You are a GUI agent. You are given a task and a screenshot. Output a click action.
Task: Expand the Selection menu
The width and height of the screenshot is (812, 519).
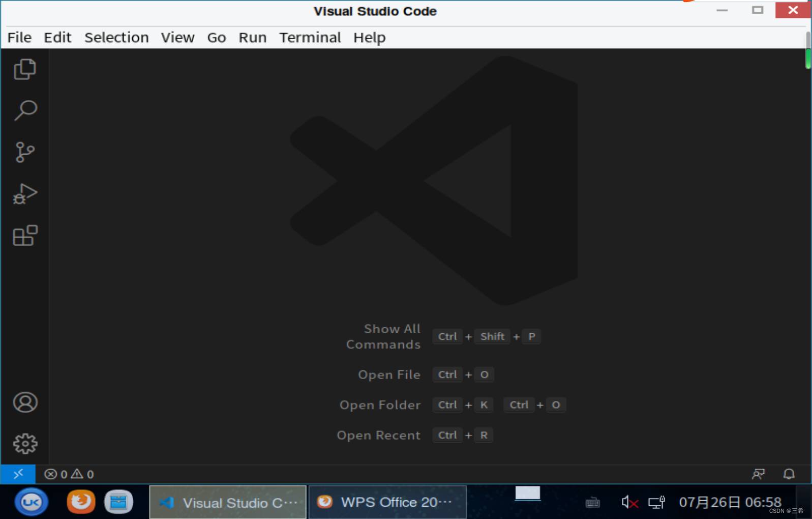pos(116,38)
